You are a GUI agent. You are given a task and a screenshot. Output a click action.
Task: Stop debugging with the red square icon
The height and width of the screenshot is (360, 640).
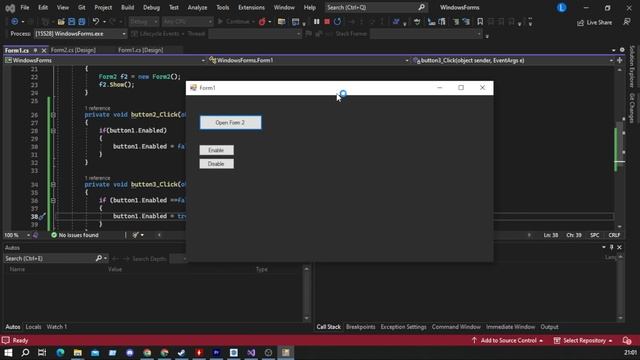[327, 22]
